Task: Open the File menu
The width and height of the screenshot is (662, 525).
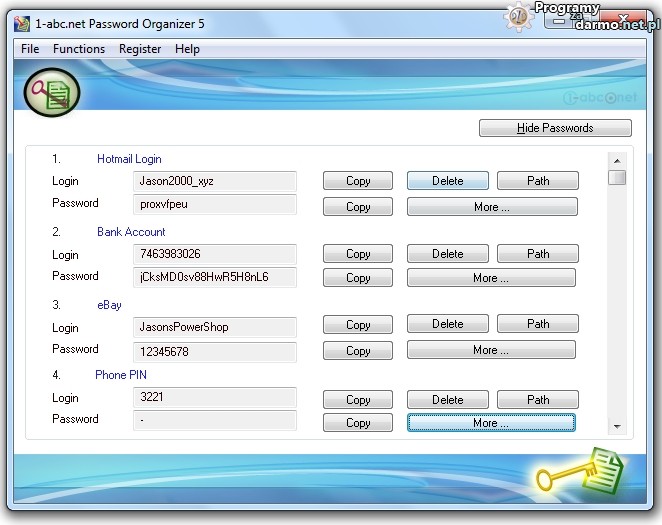Action: 30,49
